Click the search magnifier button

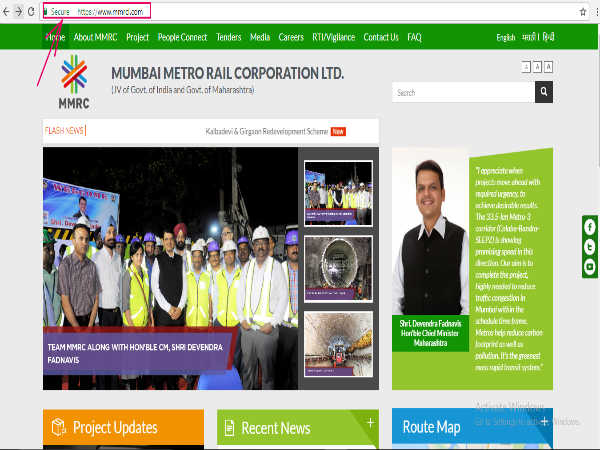pos(543,92)
